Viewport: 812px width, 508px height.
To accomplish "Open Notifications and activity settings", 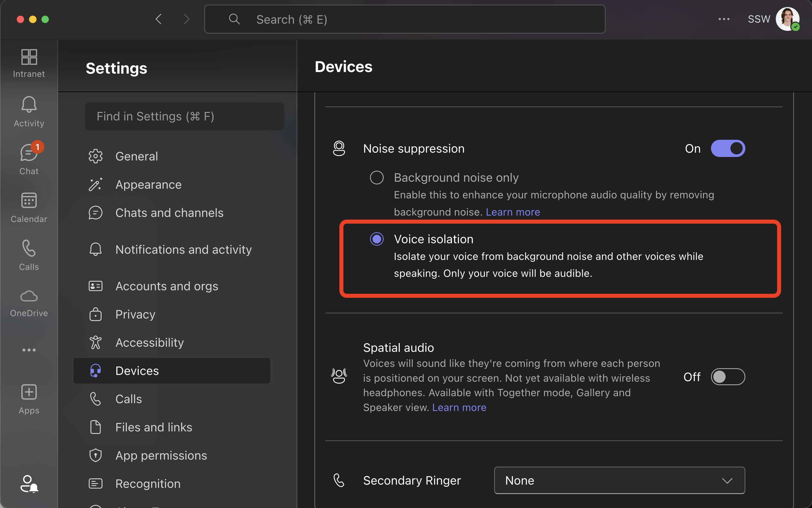I will pos(183,249).
